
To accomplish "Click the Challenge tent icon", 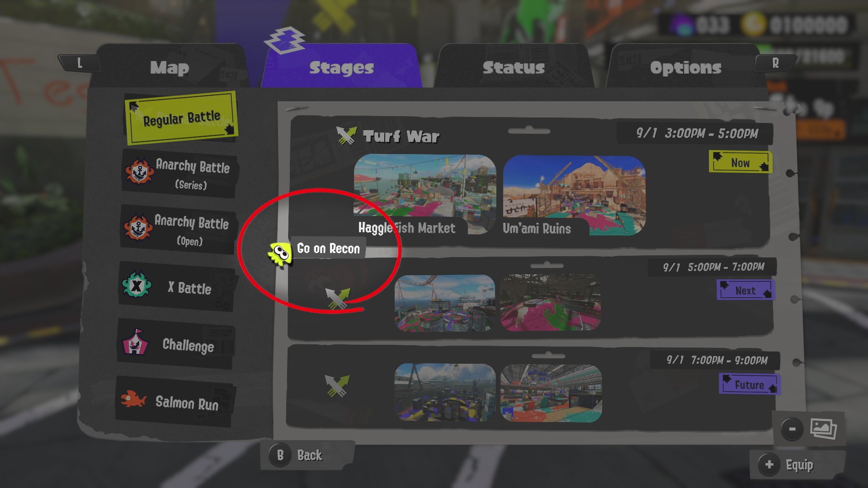I will (x=135, y=342).
